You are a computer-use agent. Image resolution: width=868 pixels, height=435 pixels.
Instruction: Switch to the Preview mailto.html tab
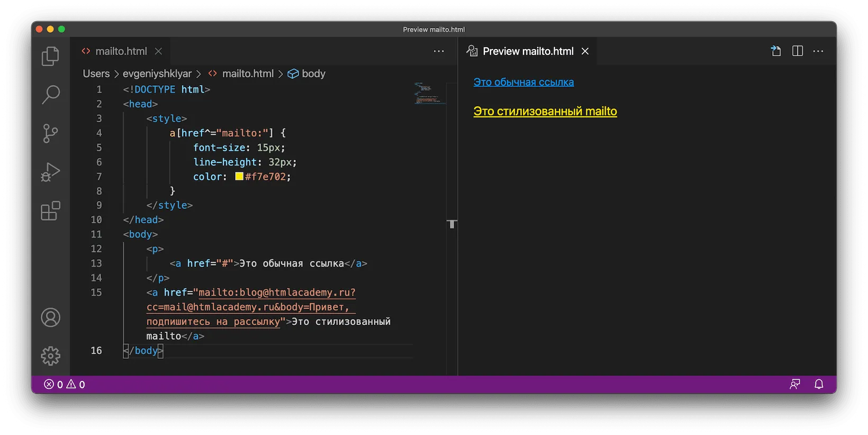click(x=528, y=51)
